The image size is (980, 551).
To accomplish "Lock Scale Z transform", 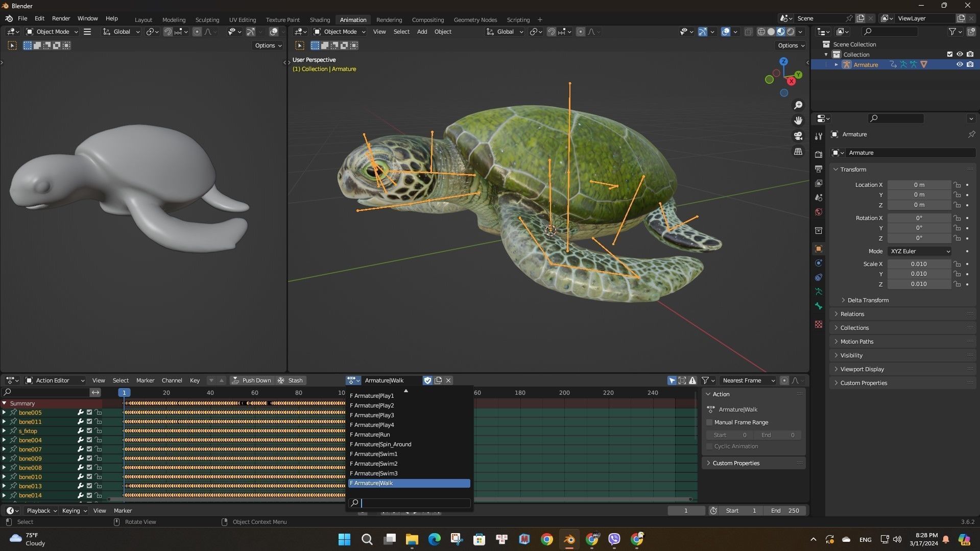I will click(x=958, y=284).
